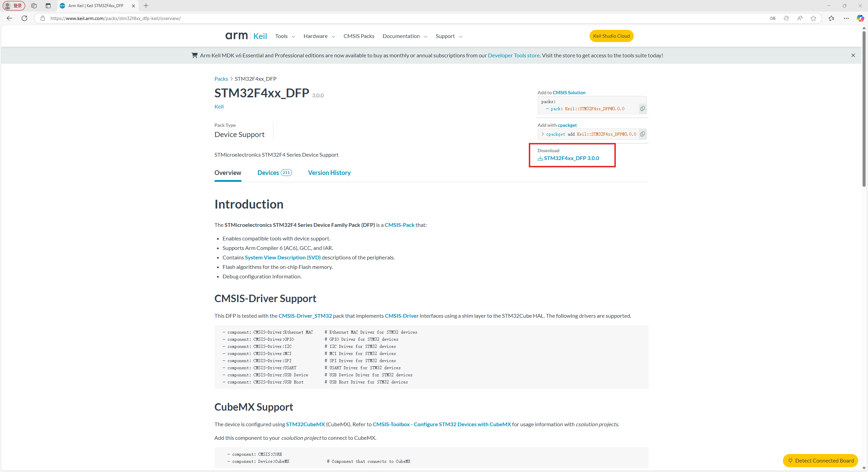Click the 'component: CMSIS:CORE' code line
Screen dimensions: 868x472
[x=254, y=454]
